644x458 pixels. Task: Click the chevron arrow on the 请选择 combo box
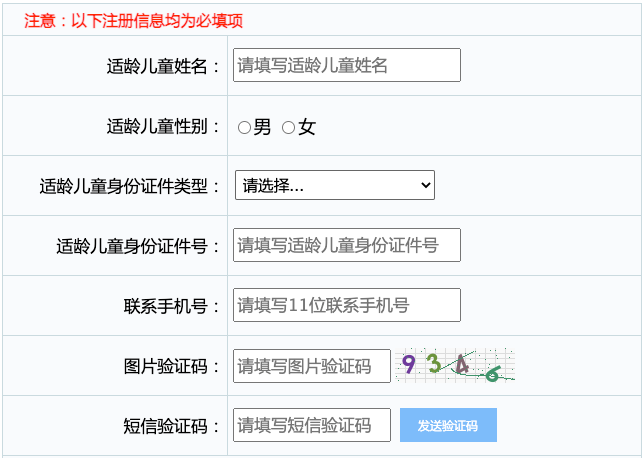point(426,185)
